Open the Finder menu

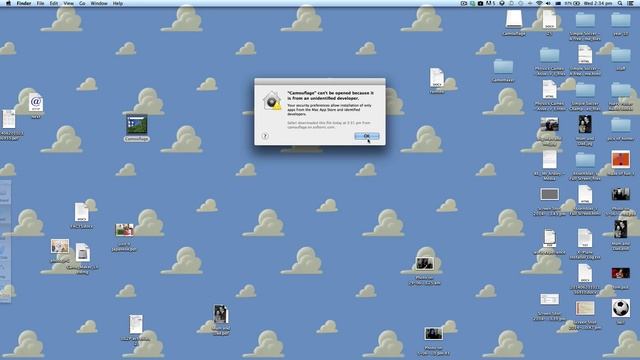pos(24,3)
